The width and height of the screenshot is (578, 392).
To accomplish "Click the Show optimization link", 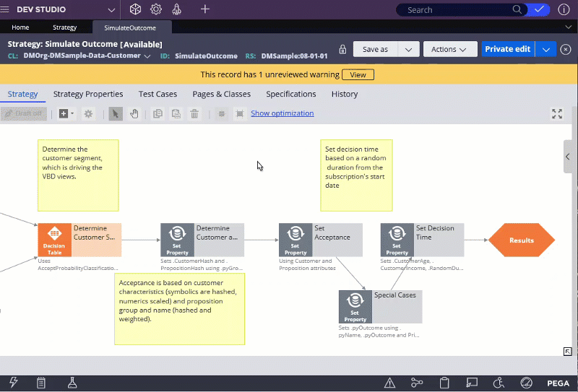I will [282, 113].
